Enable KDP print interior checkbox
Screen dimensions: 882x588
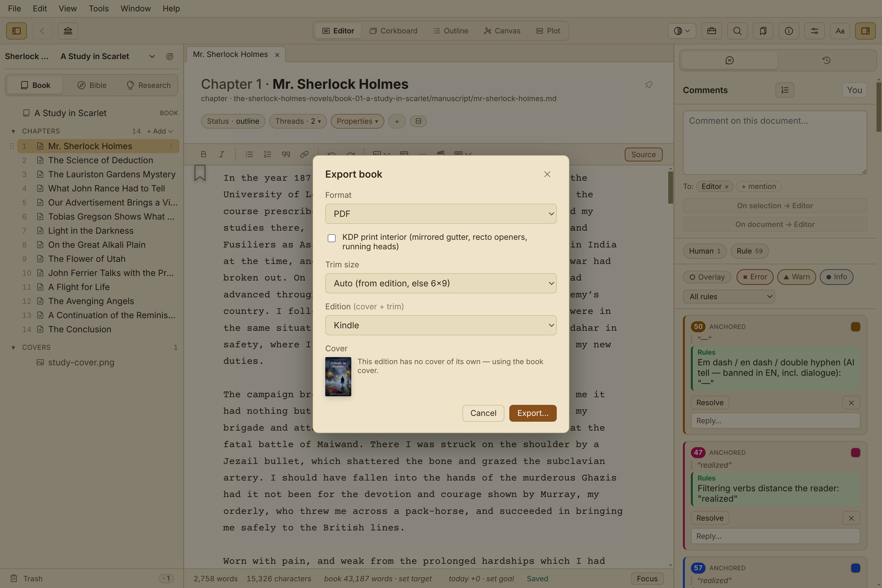click(x=331, y=238)
